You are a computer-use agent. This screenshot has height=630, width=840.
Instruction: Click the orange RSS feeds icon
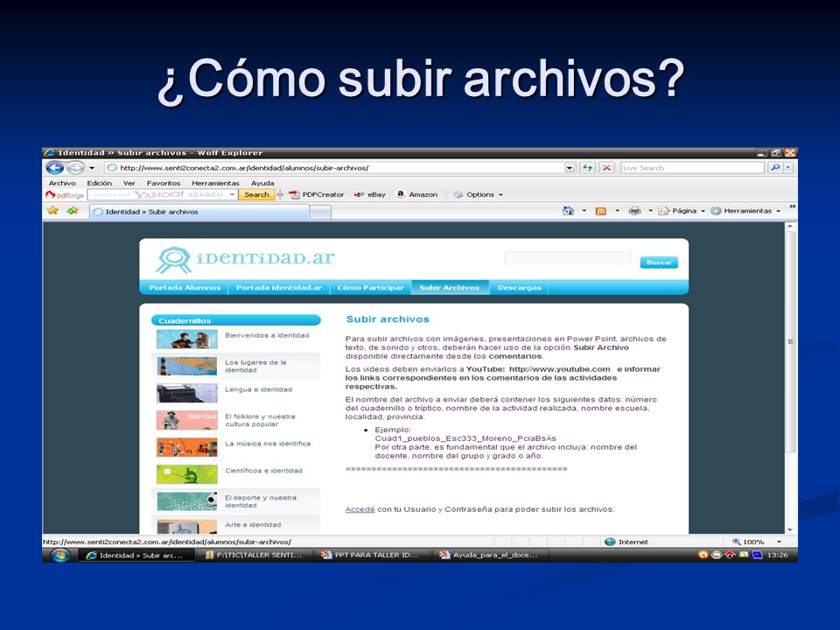point(601,211)
